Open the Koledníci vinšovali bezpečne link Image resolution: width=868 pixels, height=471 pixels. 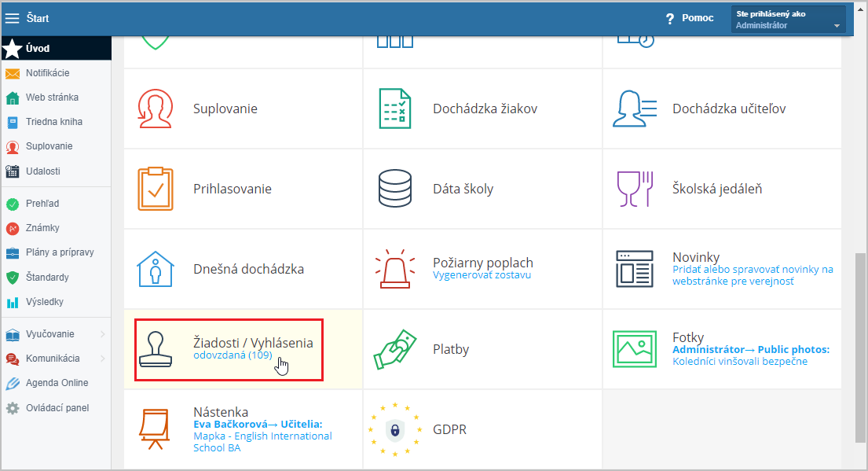pyautogui.click(x=740, y=361)
